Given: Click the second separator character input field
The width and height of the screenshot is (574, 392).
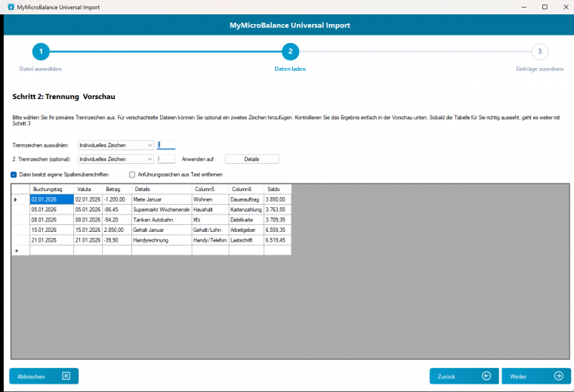Looking at the screenshot, I should pos(166,159).
